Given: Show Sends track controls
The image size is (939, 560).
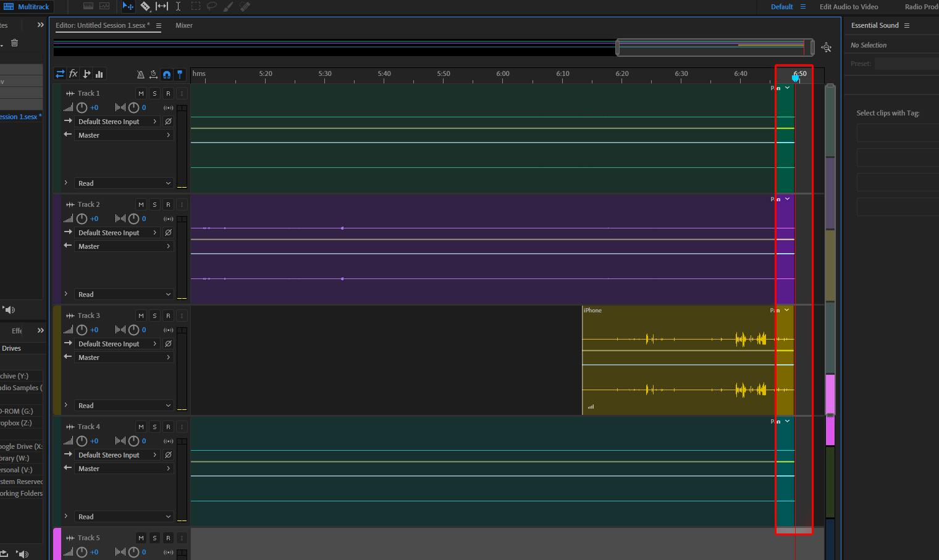Looking at the screenshot, I should point(86,74).
